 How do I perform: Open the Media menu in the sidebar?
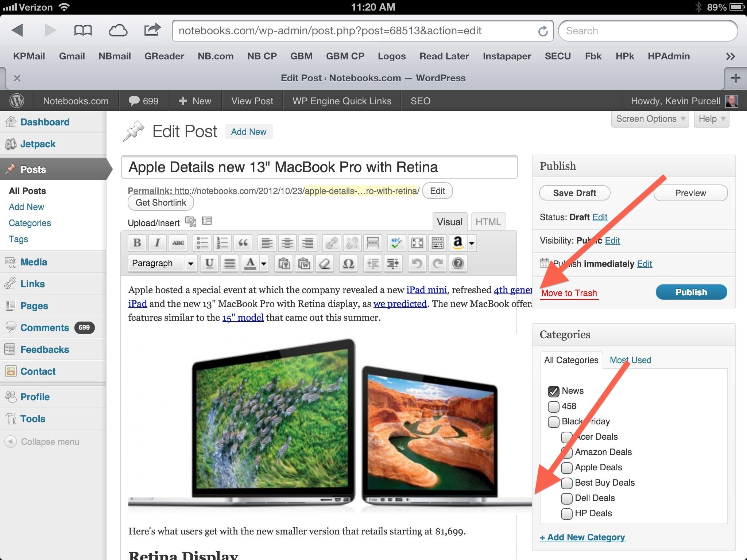[53, 262]
